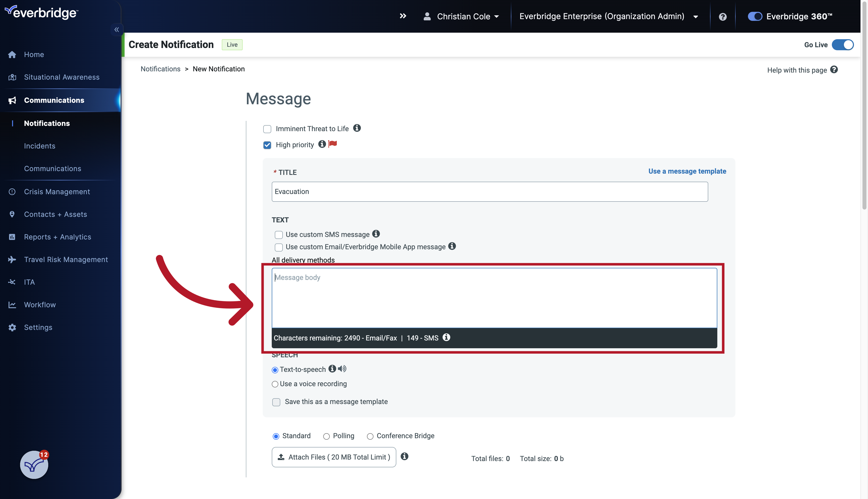
Task: Select the Contacts + Assets pin icon
Action: [x=12, y=214]
